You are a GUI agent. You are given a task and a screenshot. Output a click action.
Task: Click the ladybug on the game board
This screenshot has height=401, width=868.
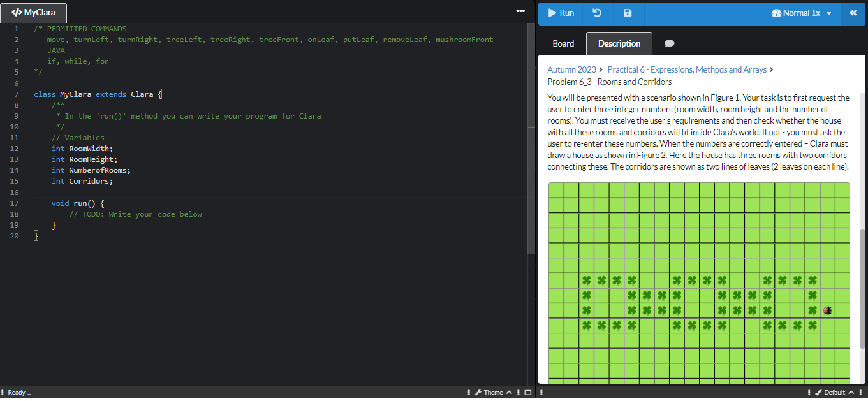click(827, 310)
